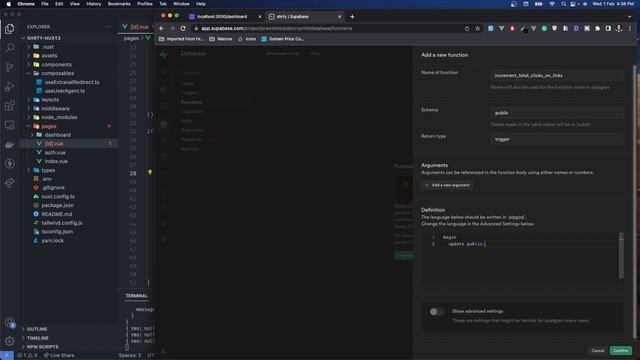Click the Explorer more actions ellipsis

[x=108, y=27]
